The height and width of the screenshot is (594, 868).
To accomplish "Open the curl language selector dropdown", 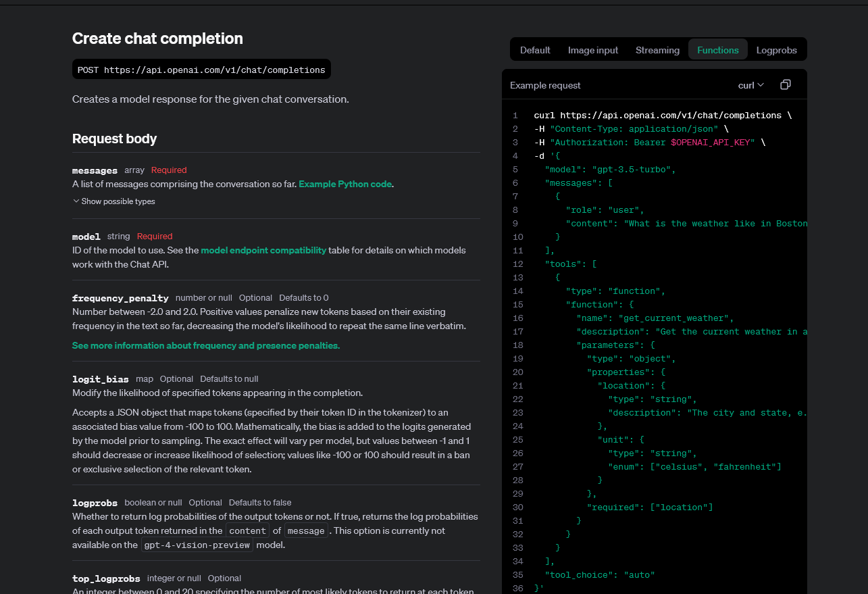I will pyautogui.click(x=750, y=85).
